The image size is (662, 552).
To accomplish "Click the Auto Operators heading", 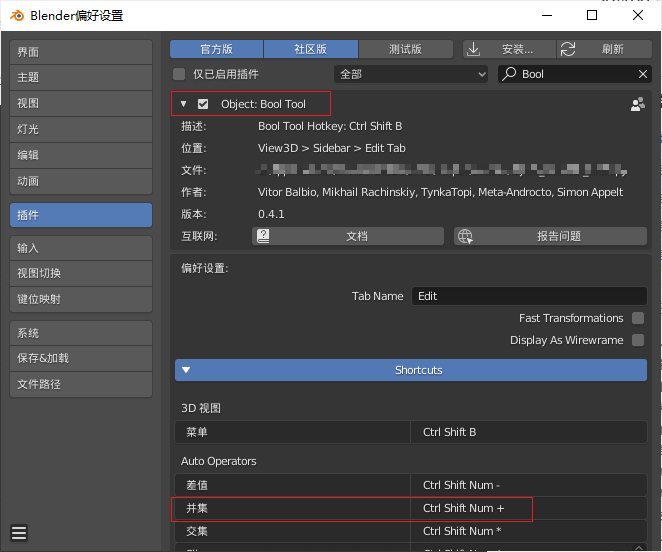I will pos(219,461).
